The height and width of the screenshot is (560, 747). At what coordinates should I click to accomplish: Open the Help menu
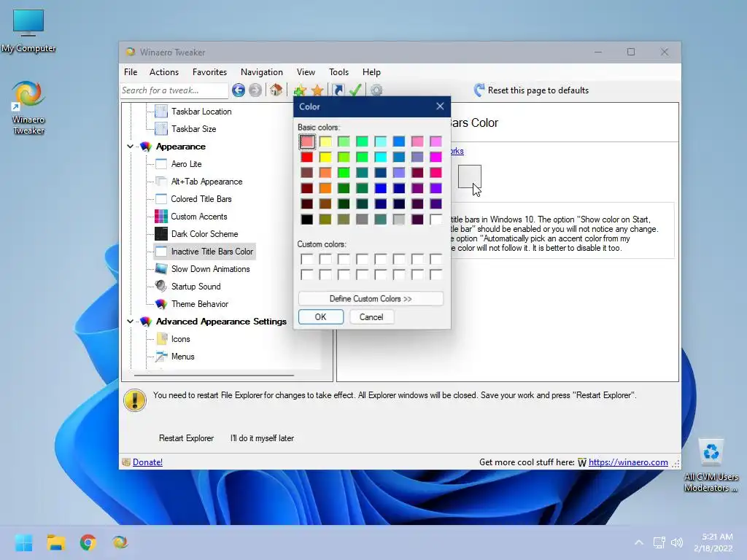tap(371, 72)
